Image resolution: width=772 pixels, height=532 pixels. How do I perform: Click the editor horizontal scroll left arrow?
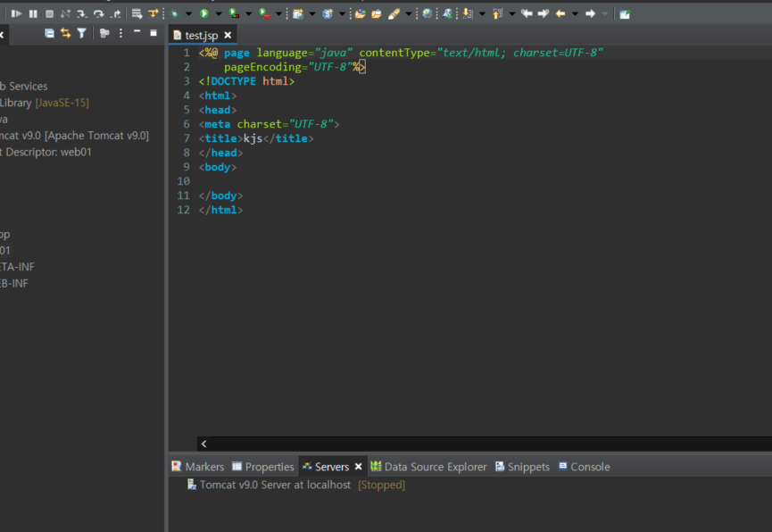click(x=203, y=444)
